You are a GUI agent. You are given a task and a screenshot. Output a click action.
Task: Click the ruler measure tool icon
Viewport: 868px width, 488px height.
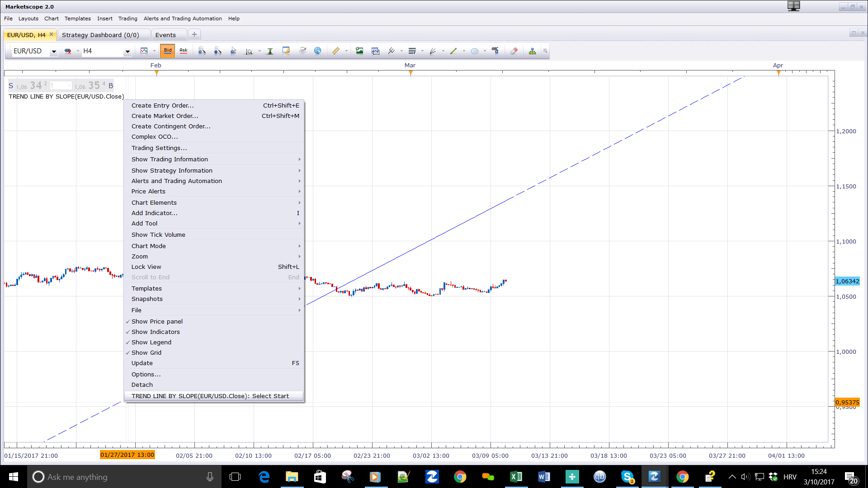[x=336, y=51]
